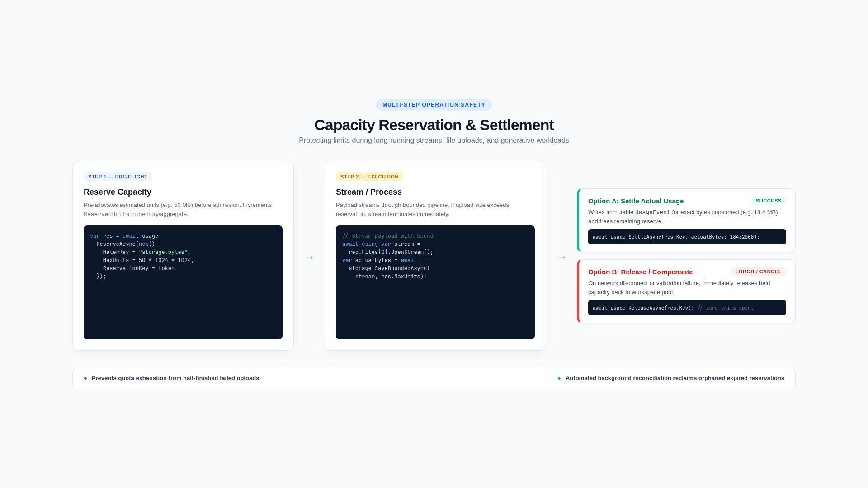Click the STEP 1 — PRE-FLIGHT label
Screen dimensions: 868x488
pos(118,177)
